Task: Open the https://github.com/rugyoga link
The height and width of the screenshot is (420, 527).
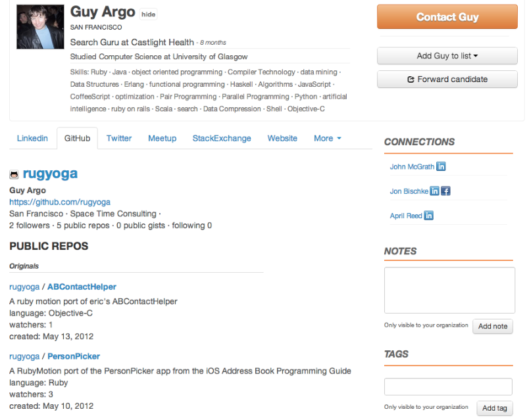Action: pyautogui.click(x=60, y=202)
